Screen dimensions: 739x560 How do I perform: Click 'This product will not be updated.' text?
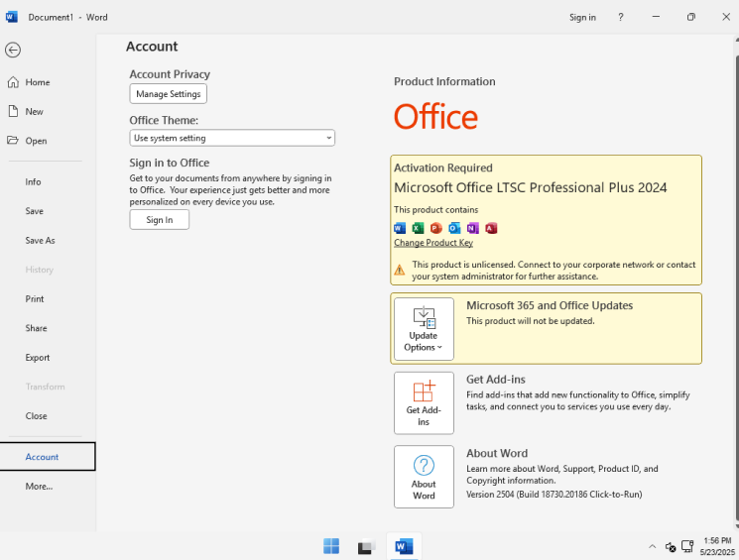[531, 321]
